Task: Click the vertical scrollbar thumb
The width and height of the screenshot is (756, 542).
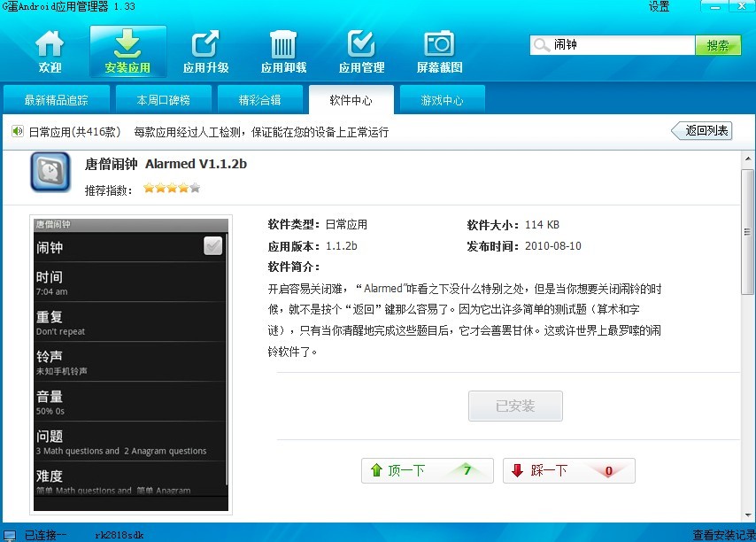Action: click(x=747, y=232)
